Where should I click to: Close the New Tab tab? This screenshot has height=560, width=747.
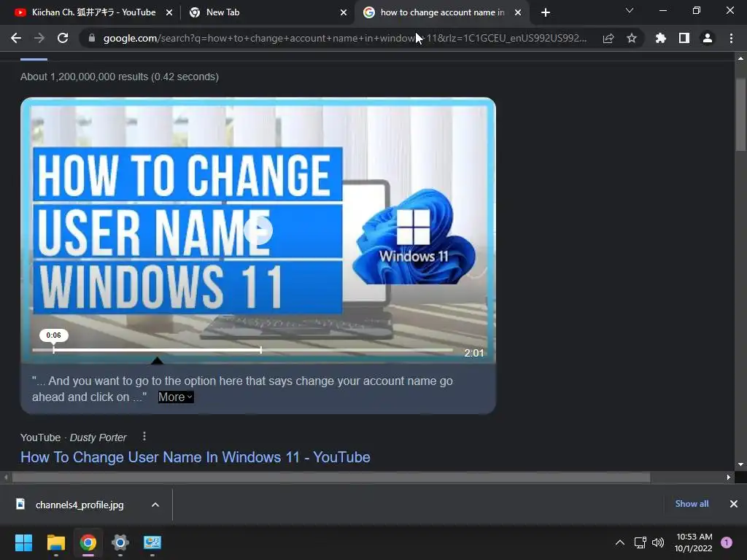click(344, 13)
